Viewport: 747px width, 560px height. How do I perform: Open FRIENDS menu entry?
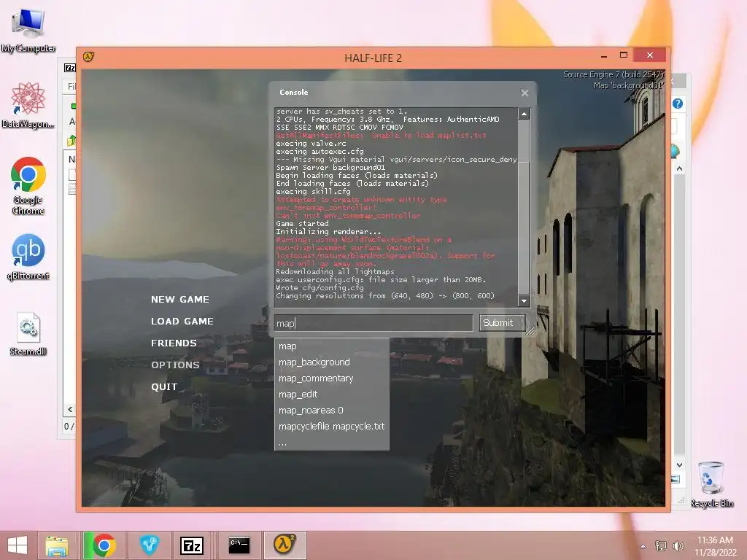click(174, 343)
